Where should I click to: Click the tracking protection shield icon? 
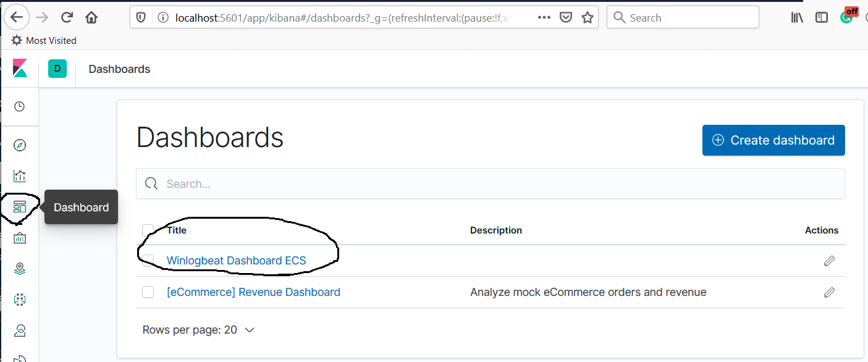tap(141, 18)
